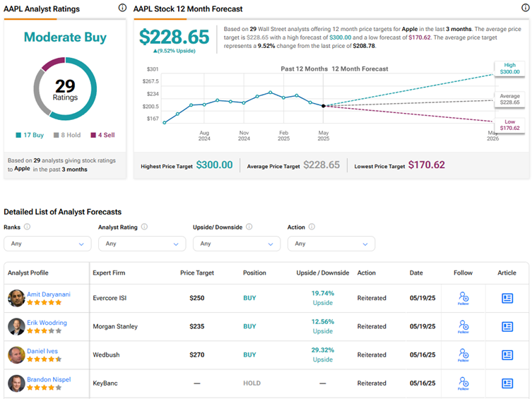Open the Ranks filter dropdown

pos(47,244)
